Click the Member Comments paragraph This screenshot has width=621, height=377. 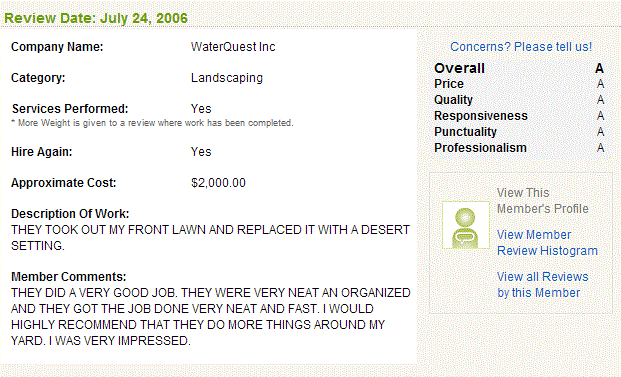[211, 317]
